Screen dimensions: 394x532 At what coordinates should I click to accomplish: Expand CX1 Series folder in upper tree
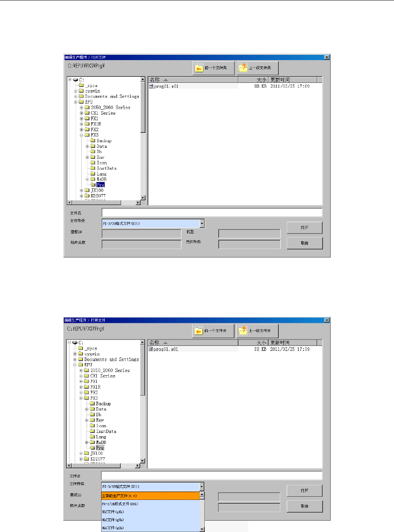(81, 113)
